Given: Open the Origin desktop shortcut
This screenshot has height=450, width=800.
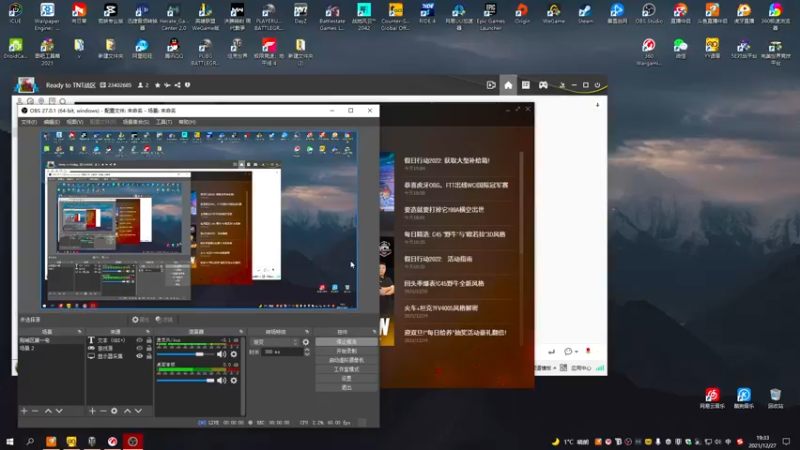Looking at the screenshot, I should coord(522,14).
